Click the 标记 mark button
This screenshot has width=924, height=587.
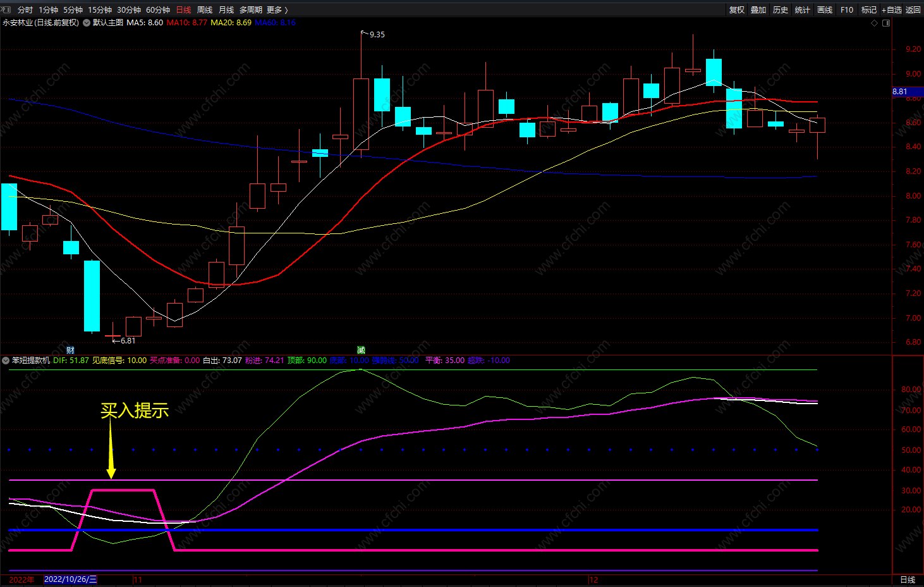[x=869, y=10]
